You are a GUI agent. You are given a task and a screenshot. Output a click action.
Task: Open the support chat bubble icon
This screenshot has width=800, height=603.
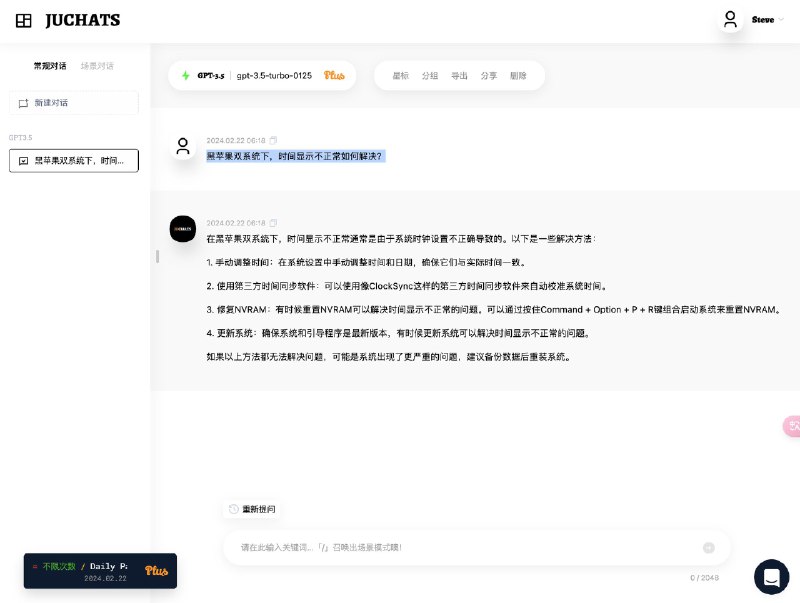pyautogui.click(x=771, y=576)
